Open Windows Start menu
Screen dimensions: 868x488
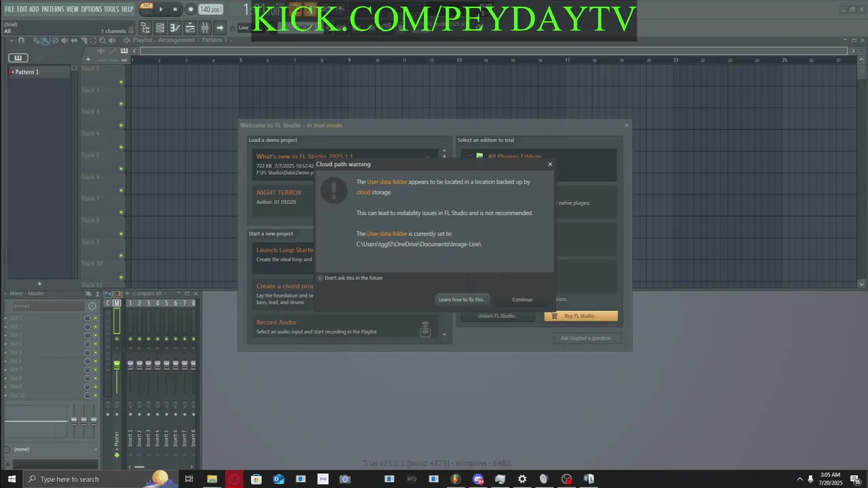[x=12, y=479]
